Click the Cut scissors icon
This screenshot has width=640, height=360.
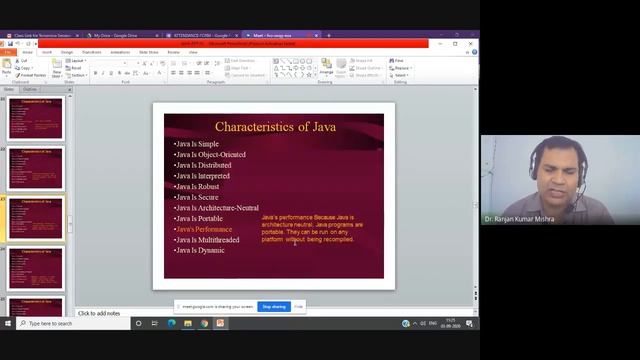(x=18, y=61)
